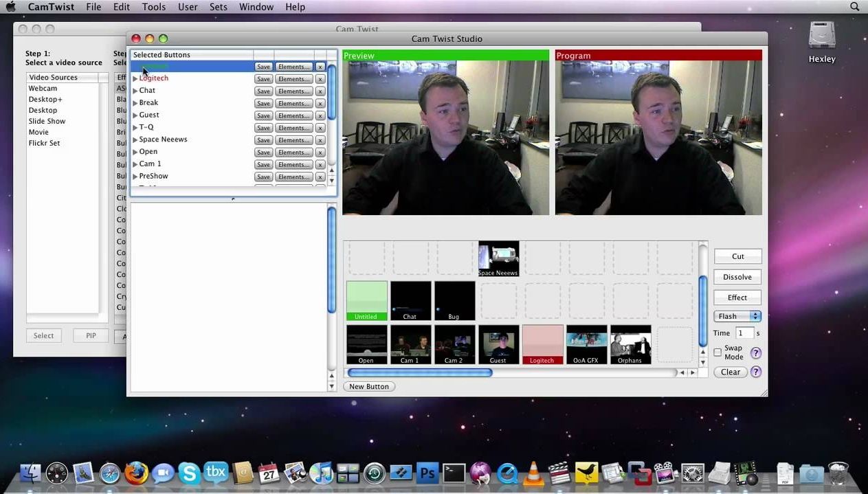Expand the Break row
Screen dimensions: 868x494
pyautogui.click(x=135, y=103)
